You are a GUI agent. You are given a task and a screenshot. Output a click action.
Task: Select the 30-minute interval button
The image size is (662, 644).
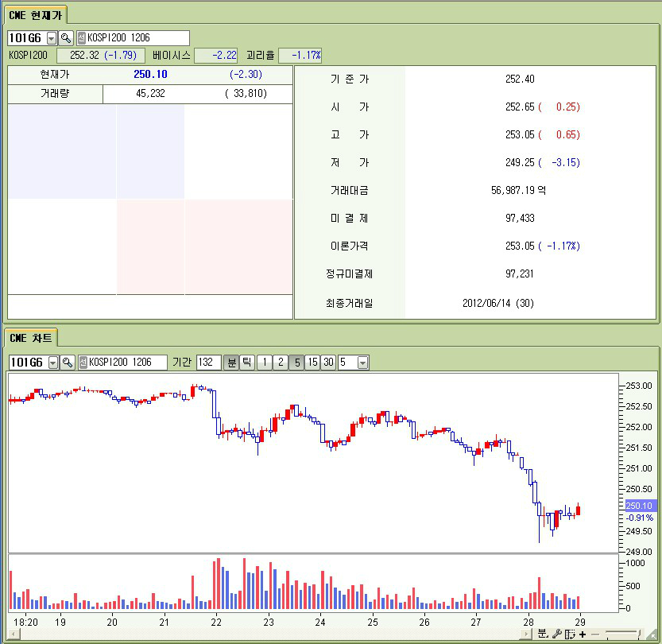(328, 363)
